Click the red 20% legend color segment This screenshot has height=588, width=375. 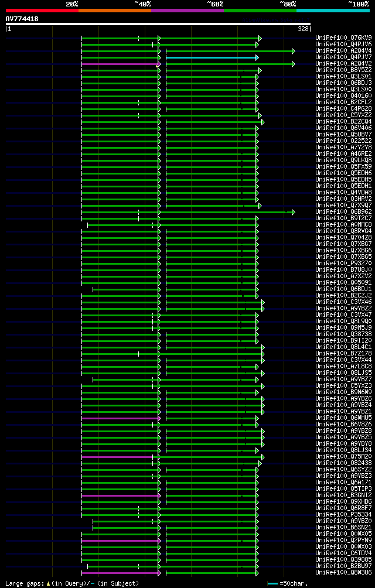42,11
